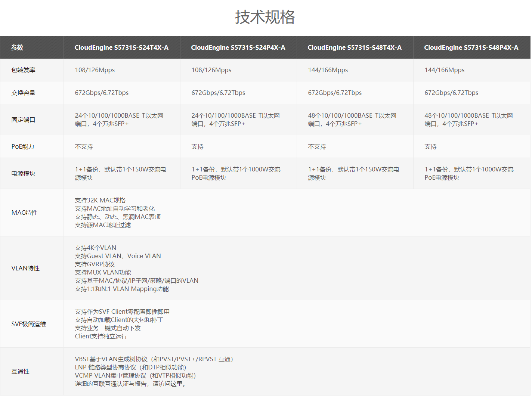Click 144/166Mpps under S48P4X-A
Image resolution: width=532 pixels, height=403 pixels.
pos(445,70)
